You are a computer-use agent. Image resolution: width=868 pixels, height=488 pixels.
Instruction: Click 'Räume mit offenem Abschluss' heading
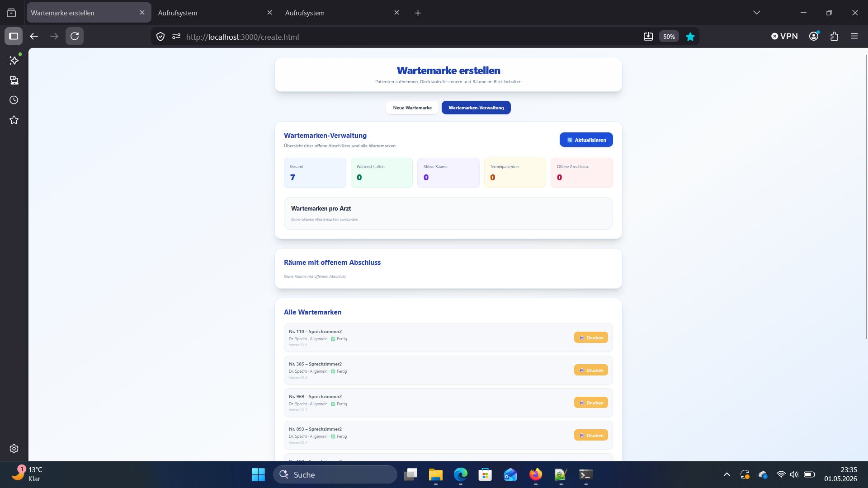[332, 263]
